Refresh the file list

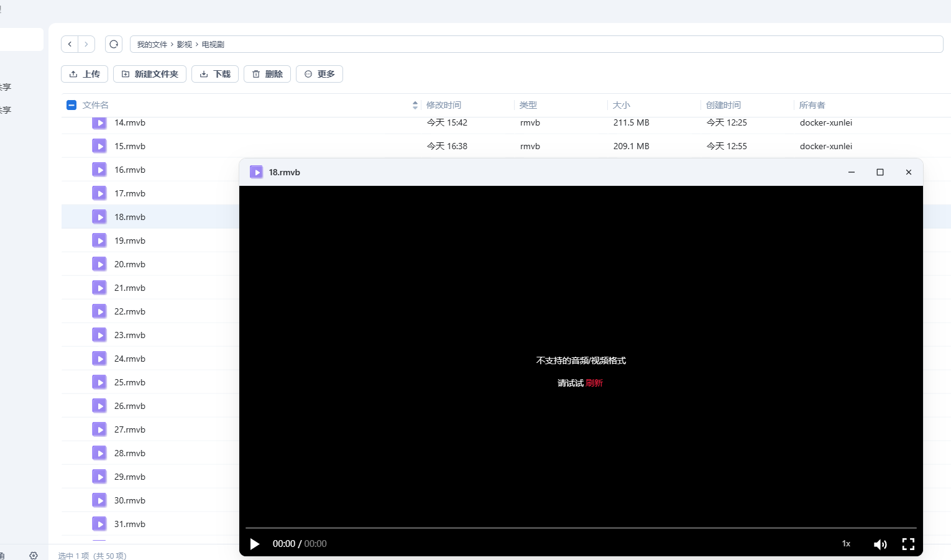click(x=114, y=44)
